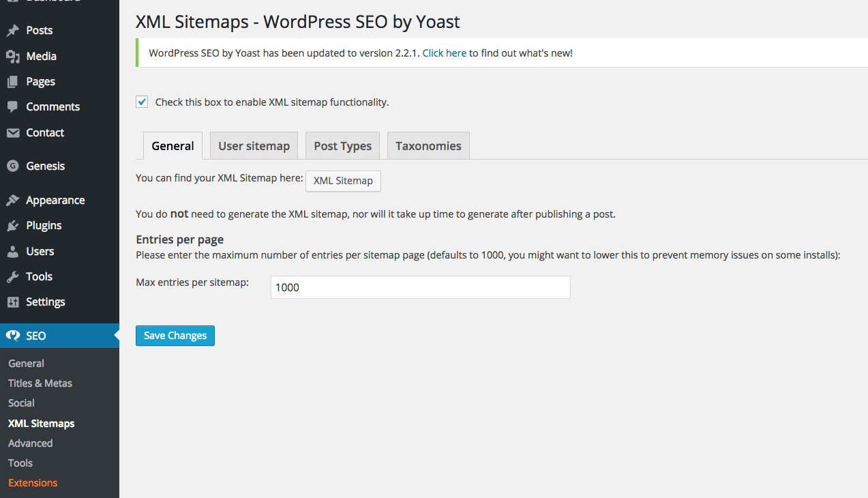Open Contact menu item
Viewport: 868px width, 498px height.
(45, 133)
